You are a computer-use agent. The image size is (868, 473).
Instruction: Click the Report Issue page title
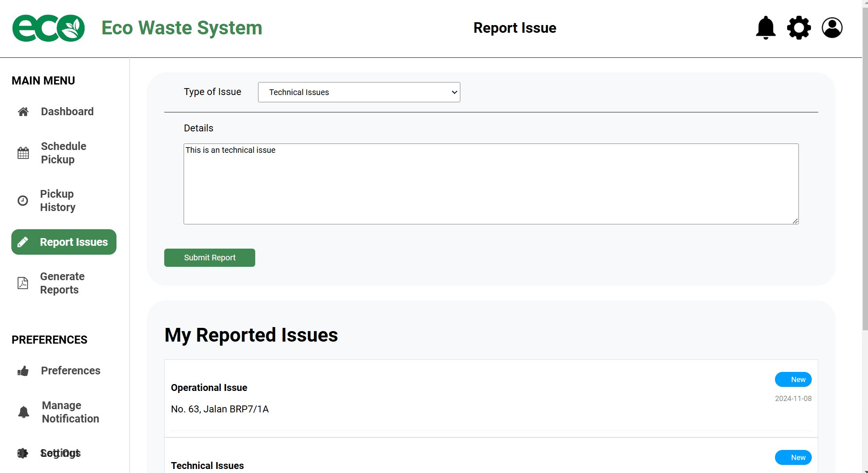515,28
